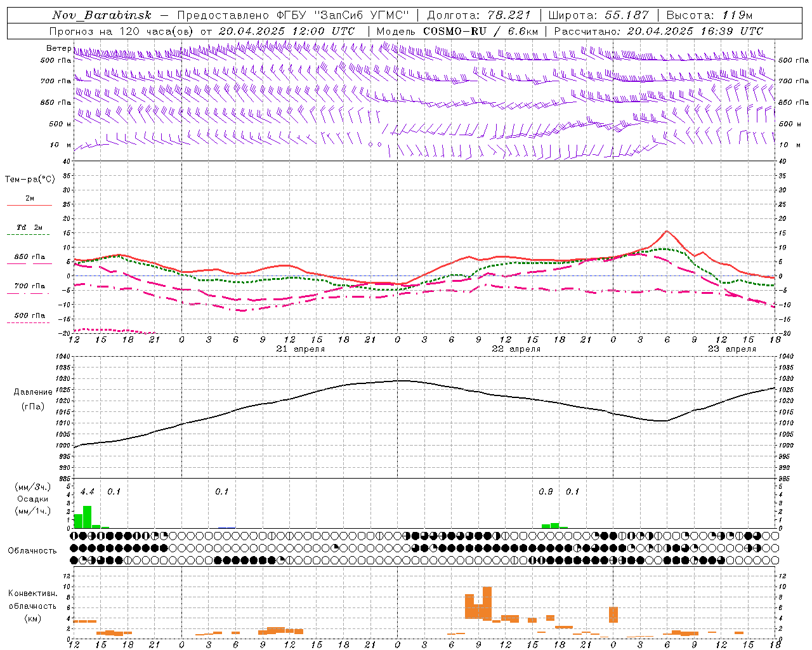812x650 pixels.
Task: Click the Td 2м dew point legend entry
Action: tap(29, 227)
